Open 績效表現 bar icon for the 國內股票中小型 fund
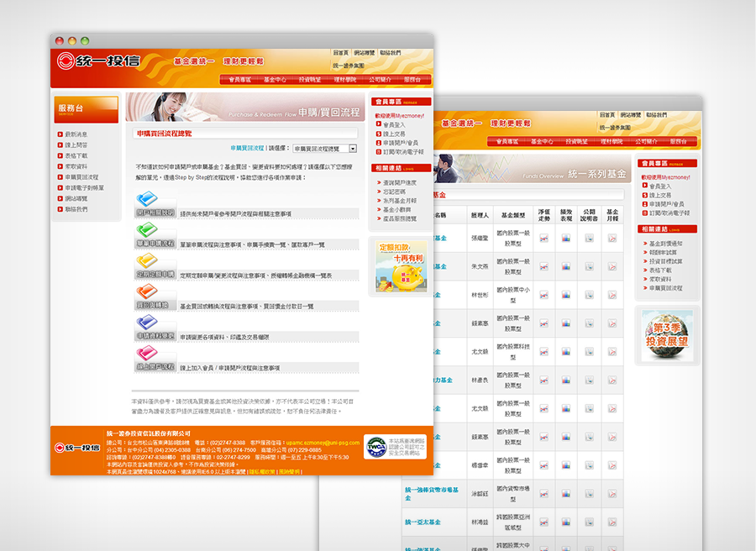Viewport: 756px width, 551px height. (566, 295)
